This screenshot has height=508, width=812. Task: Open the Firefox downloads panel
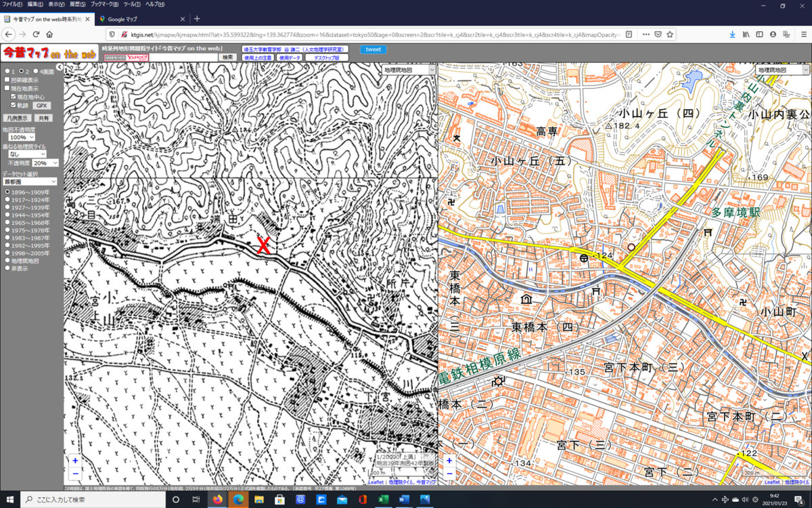point(732,34)
